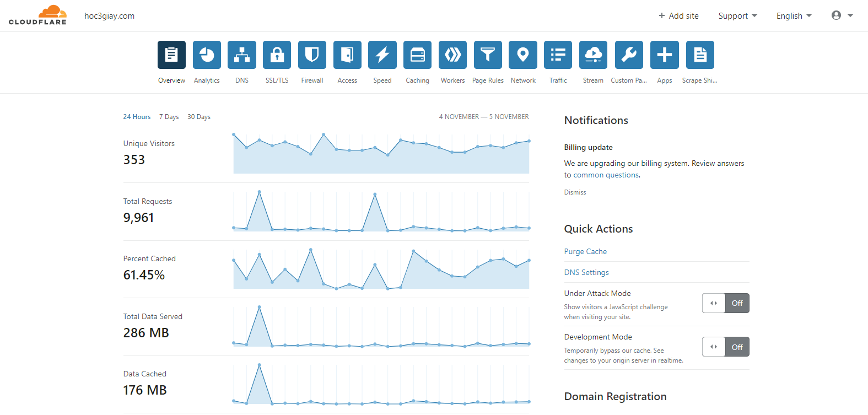
Task: Click the Total Requests value 9,961
Action: [138, 218]
